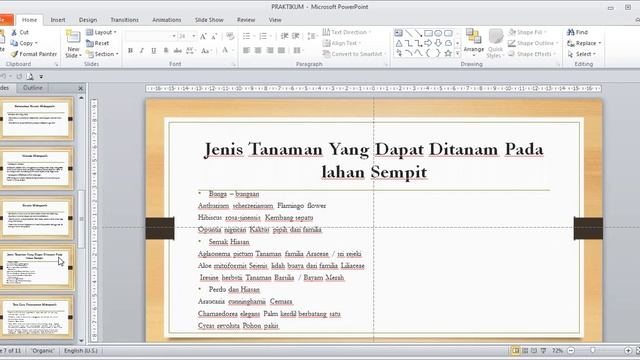Open the Font dialog launcher
The height and width of the screenshot is (360, 640).
(x=234, y=64)
